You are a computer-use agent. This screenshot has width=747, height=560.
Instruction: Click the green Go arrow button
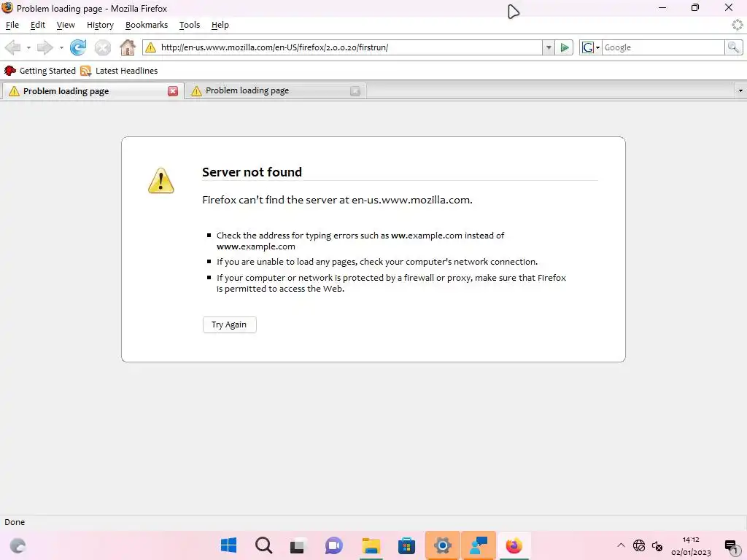[x=565, y=47]
